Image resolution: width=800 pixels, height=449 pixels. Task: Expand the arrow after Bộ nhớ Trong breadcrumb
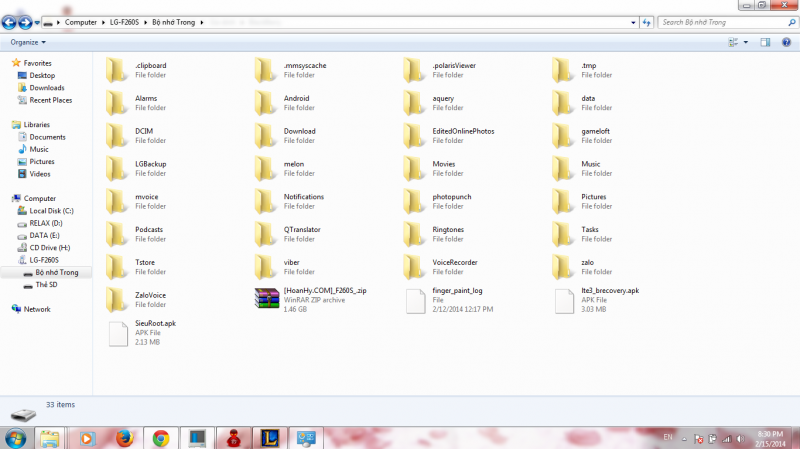coord(202,22)
